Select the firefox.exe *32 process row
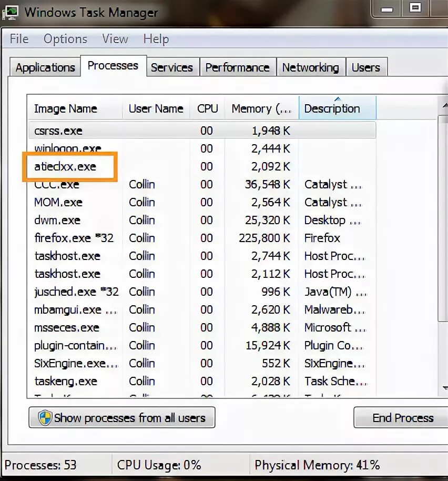 tap(74, 238)
